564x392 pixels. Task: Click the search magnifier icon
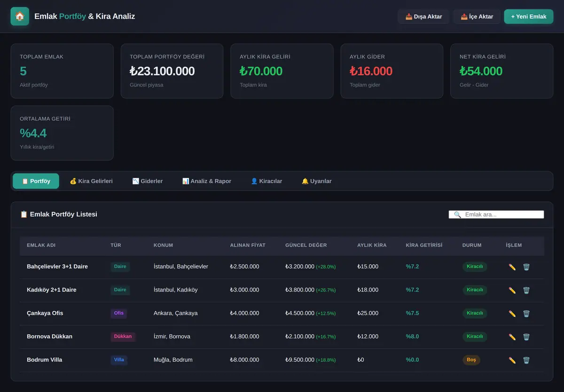point(457,215)
